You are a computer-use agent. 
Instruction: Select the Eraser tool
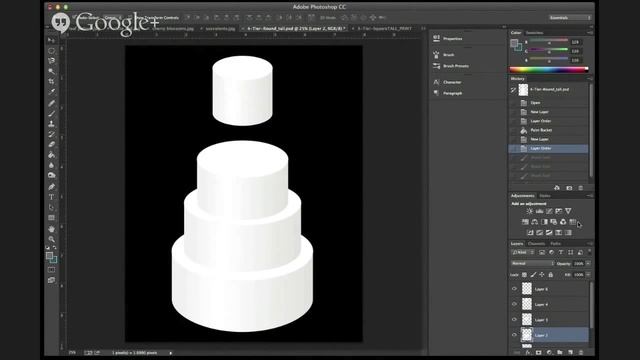tap(51, 144)
